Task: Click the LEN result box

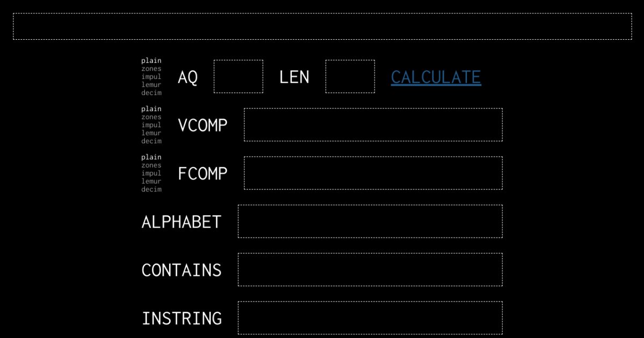Action: pyautogui.click(x=350, y=76)
